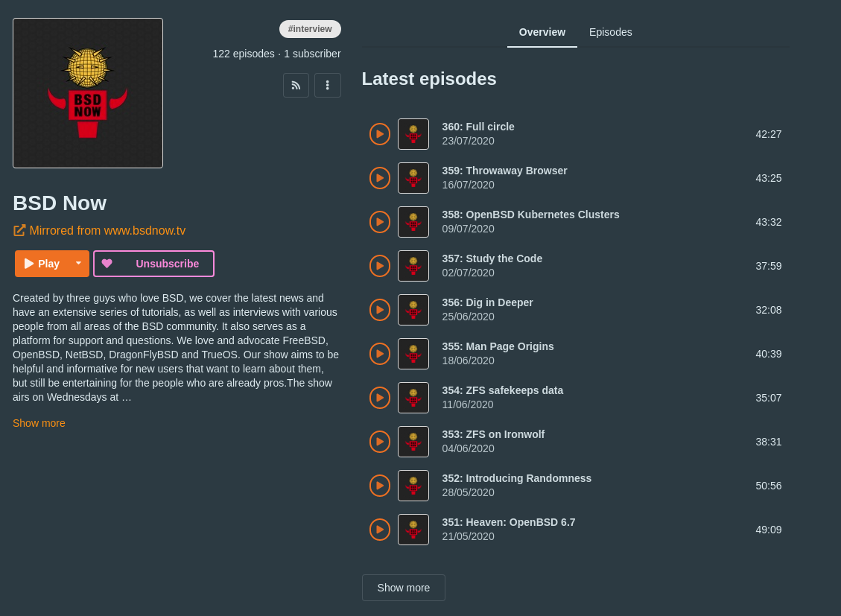Click the heart icon in Unsubscribe button
This screenshot has width=841, height=616.
(107, 263)
